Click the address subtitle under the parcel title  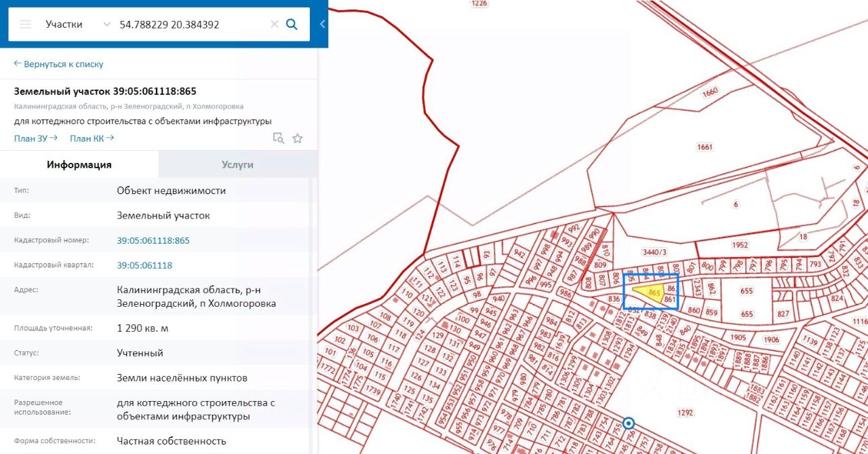(129, 107)
